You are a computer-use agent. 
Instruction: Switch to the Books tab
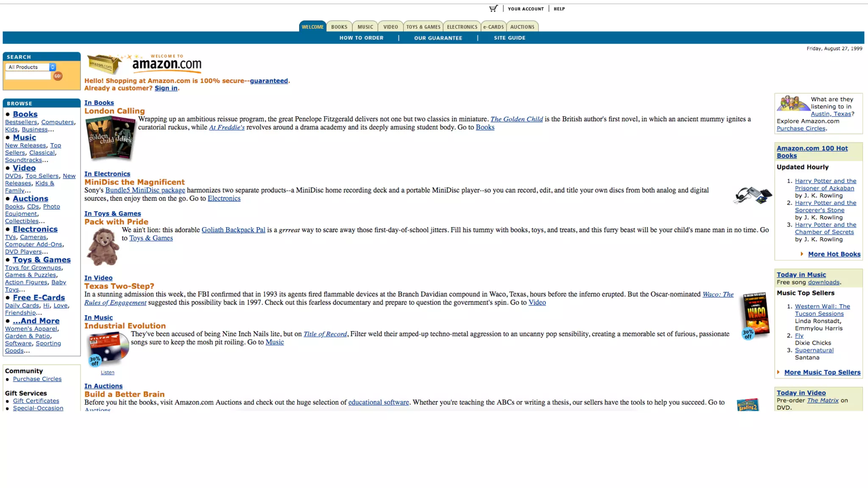click(339, 27)
